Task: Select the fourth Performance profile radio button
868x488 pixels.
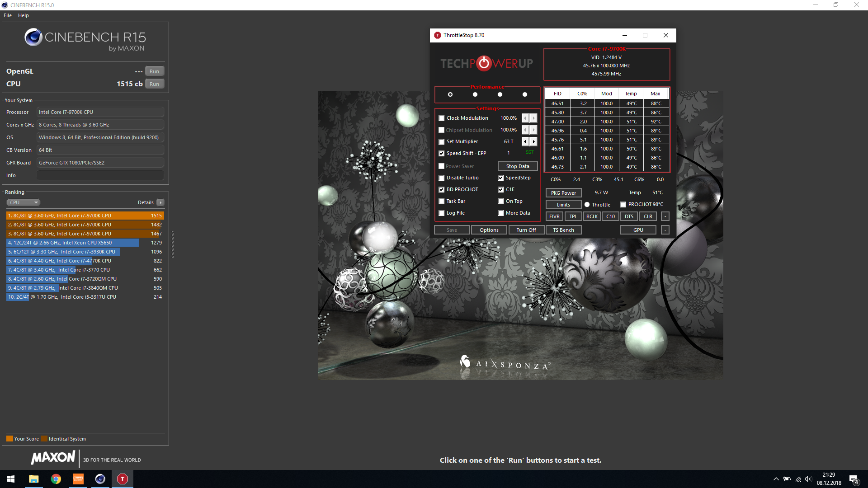Action: click(x=525, y=94)
